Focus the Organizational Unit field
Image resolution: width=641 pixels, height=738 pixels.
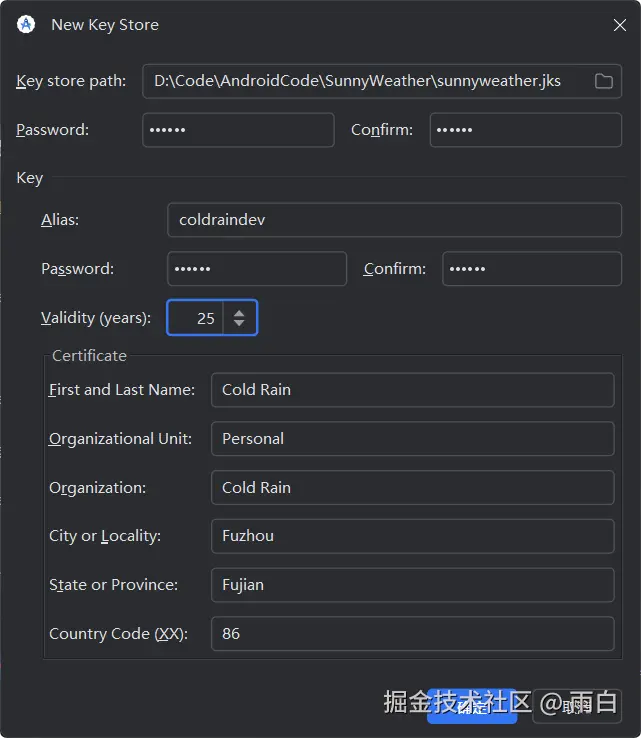click(412, 439)
